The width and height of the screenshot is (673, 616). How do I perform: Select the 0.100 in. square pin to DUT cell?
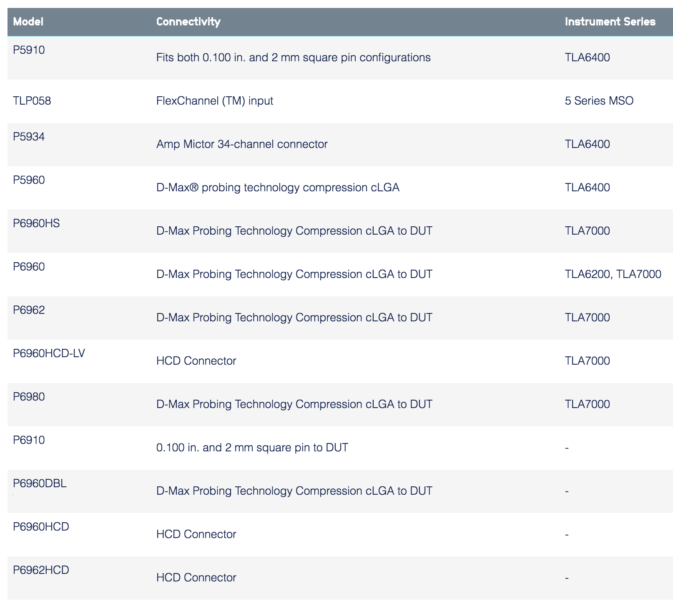[252, 448]
